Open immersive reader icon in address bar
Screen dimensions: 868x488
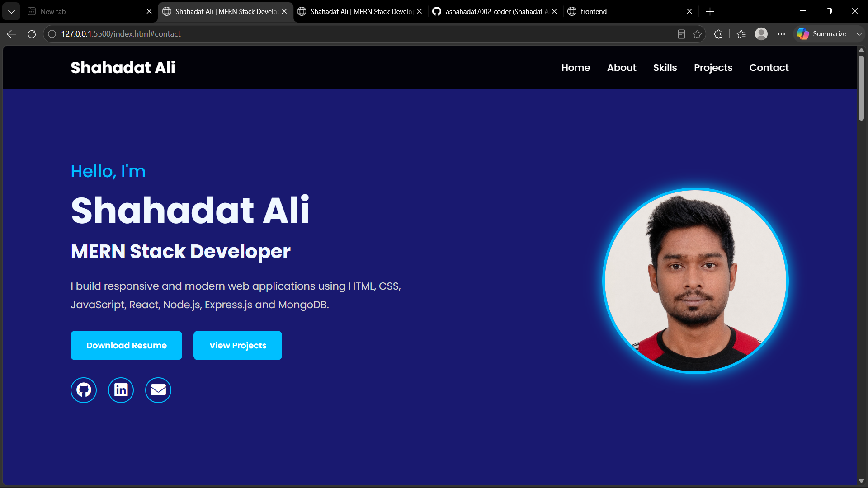coord(681,34)
